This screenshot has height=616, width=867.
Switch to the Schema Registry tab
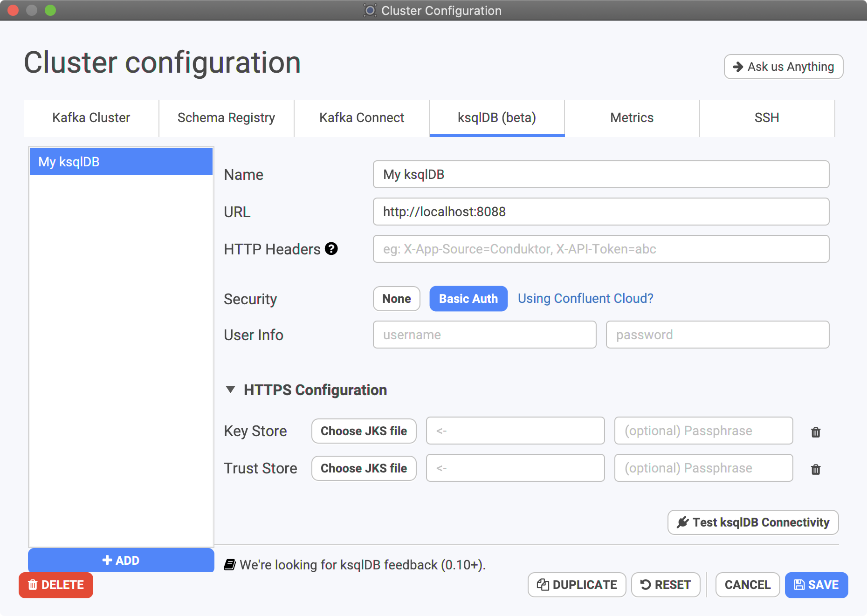227,118
